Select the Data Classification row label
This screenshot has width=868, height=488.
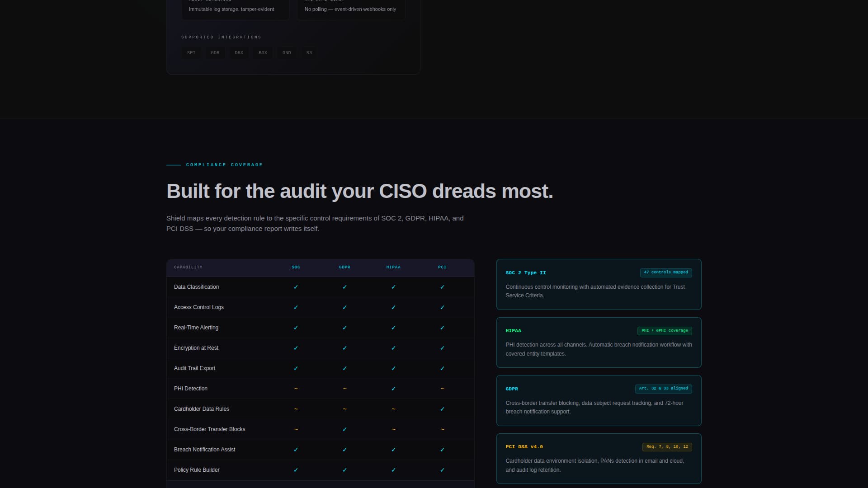click(196, 287)
